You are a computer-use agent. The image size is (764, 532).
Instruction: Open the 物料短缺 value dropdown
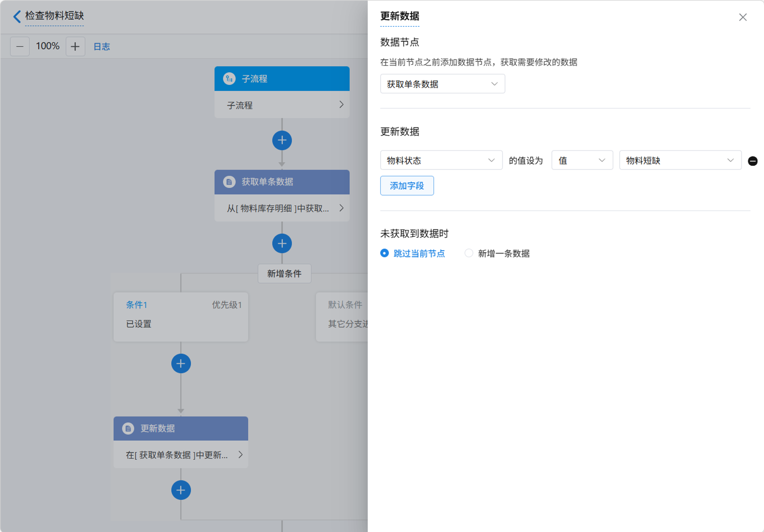coord(680,160)
